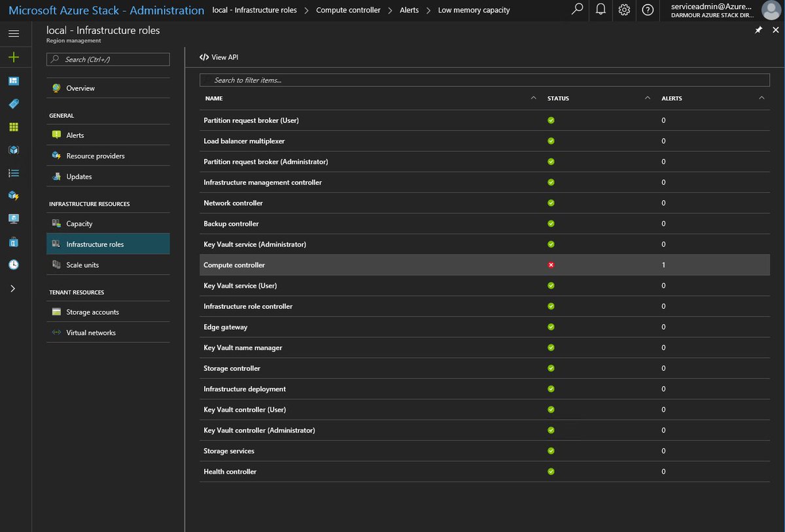Select Load balancer multiplexer row
The width and height of the screenshot is (785, 532).
(485, 141)
